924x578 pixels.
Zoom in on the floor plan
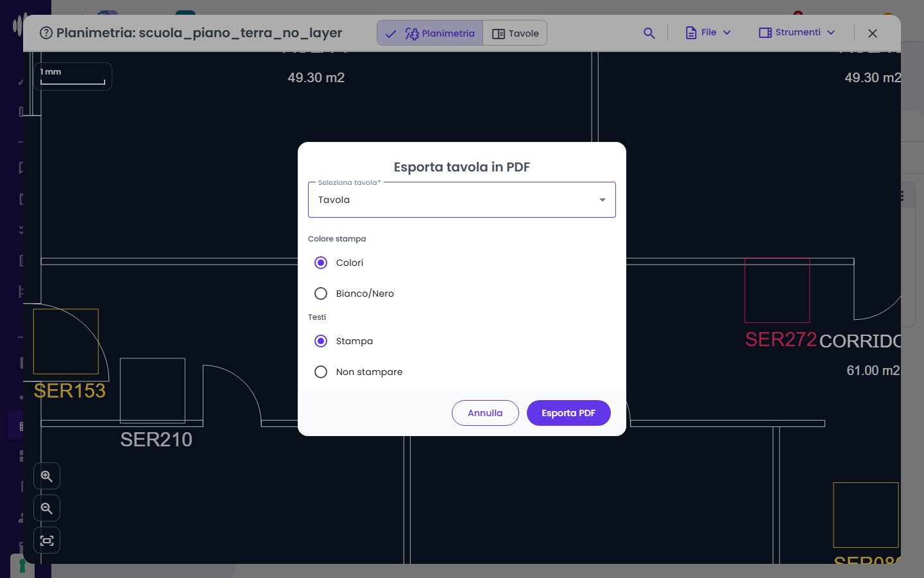(x=47, y=477)
